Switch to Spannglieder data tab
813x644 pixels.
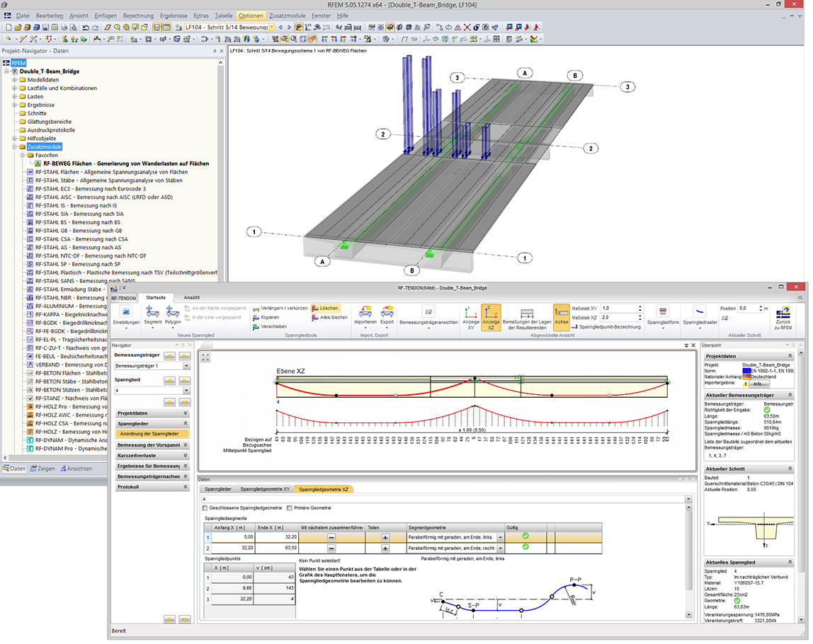(x=218, y=490)
